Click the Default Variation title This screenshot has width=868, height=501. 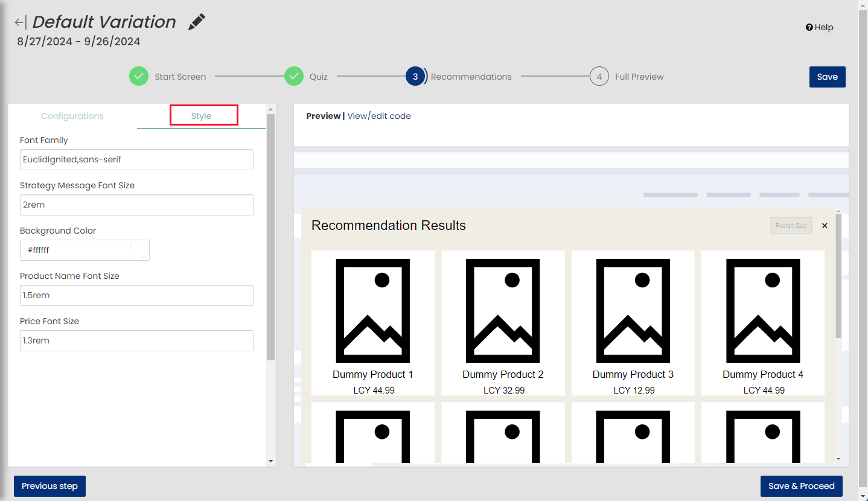click(104, 22)
